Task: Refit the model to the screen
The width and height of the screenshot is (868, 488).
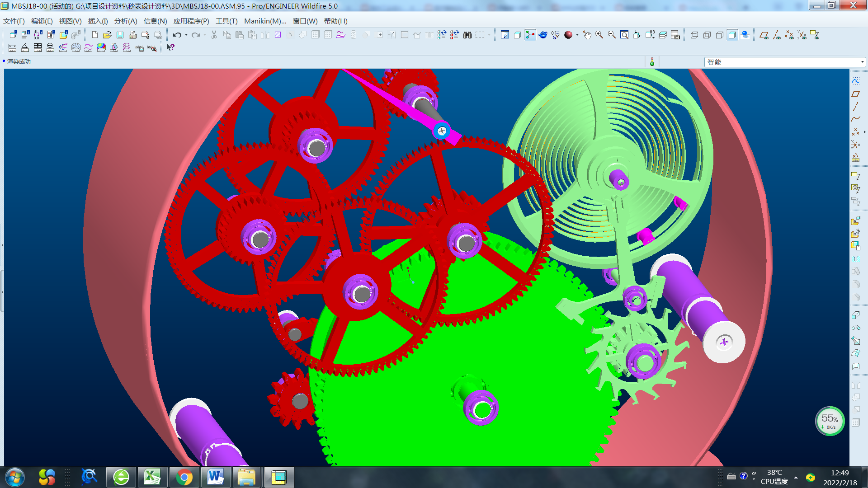Action: pyautogui.click(x=624, y=35)
